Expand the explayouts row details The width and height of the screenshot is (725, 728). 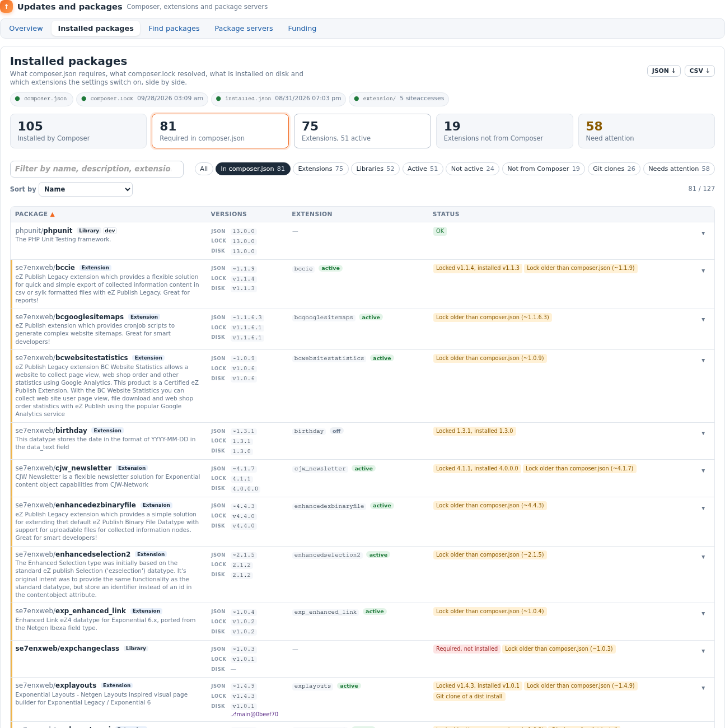pyautogui.click(x=703, y=688)
